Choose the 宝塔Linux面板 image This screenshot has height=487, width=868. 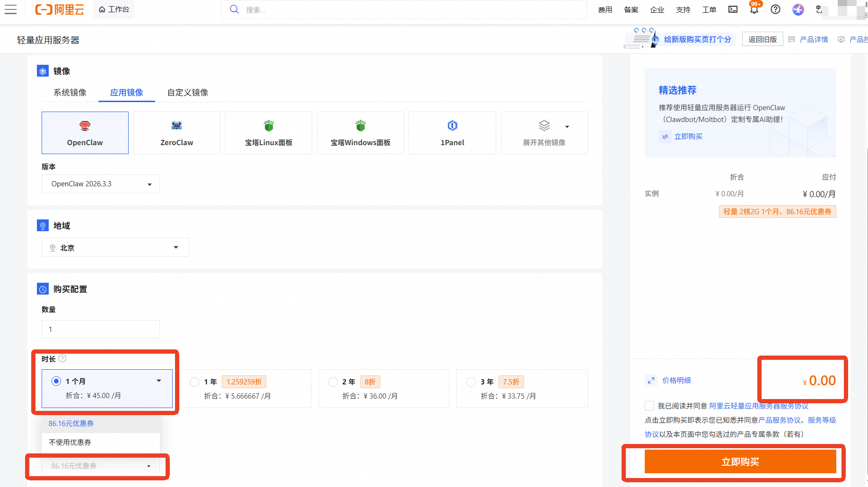(269, 133)
